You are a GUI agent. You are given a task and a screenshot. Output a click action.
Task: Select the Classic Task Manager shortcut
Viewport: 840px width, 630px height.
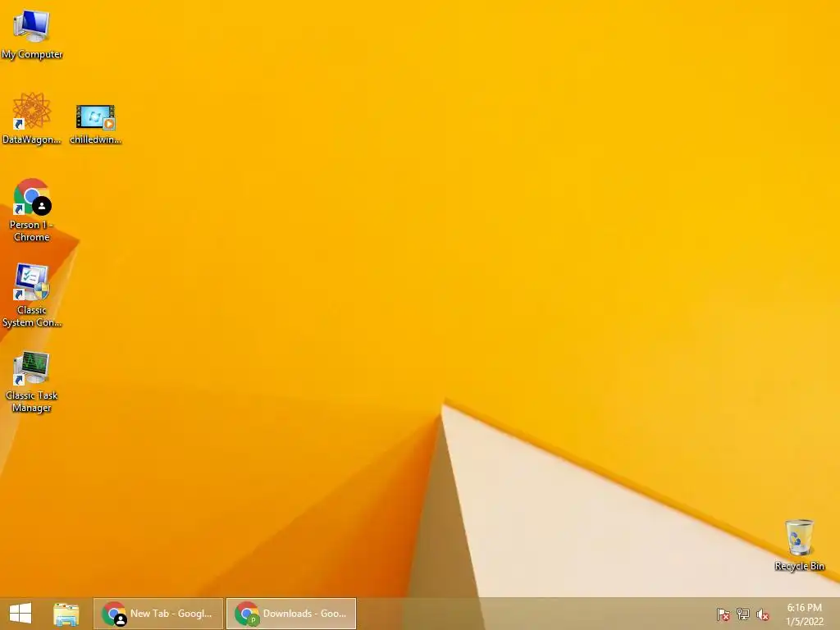32,381
